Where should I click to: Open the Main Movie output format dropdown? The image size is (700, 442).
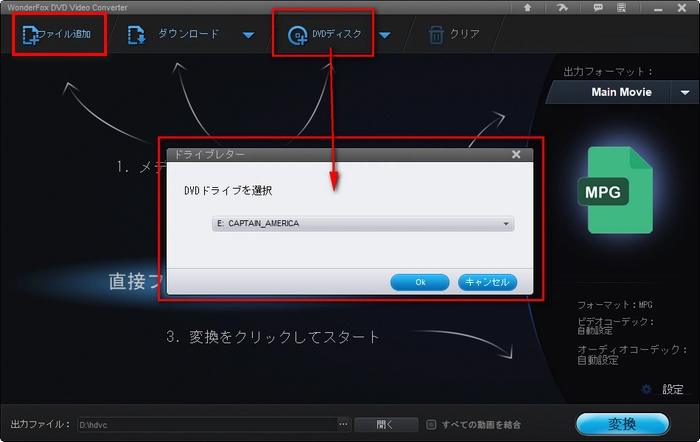click(685, 92)
